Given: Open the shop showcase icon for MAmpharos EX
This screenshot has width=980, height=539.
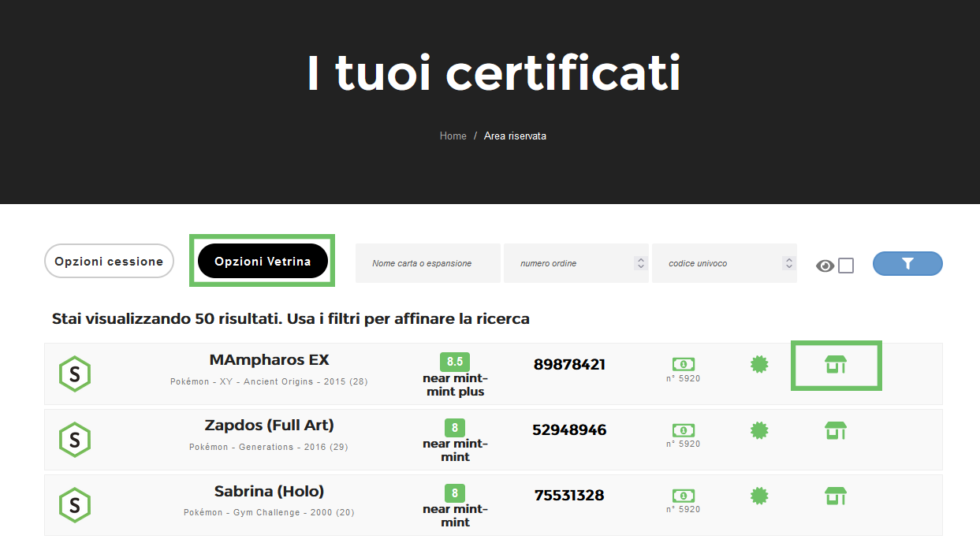Looking at the screenshot, I should tap(836, 365).
